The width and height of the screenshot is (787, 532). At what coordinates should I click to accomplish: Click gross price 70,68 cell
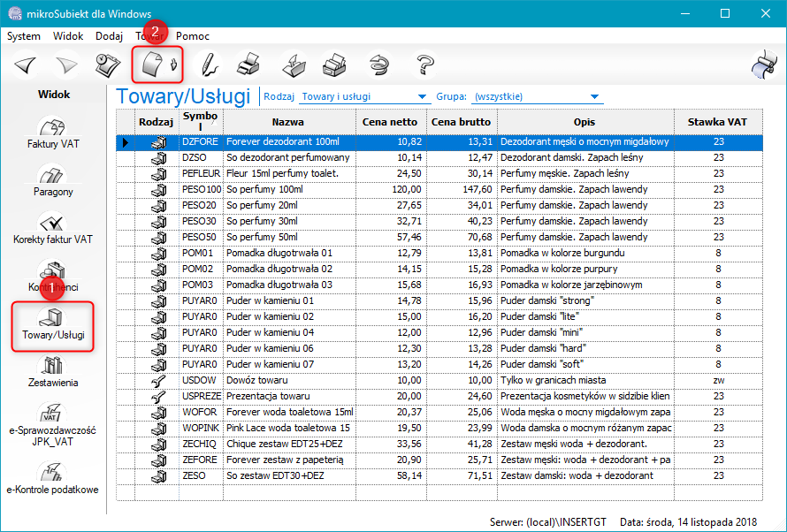462,237
